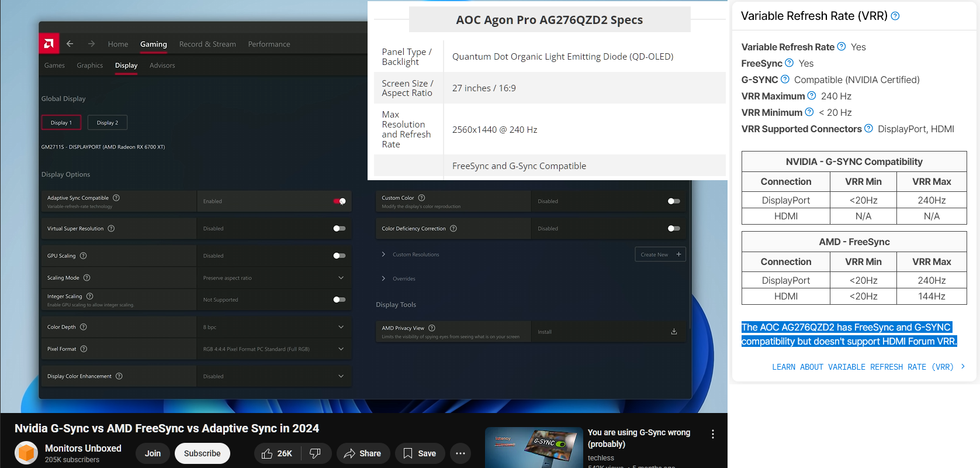Click the Share button
Viewport: 980px width, 468px height.
363,453
